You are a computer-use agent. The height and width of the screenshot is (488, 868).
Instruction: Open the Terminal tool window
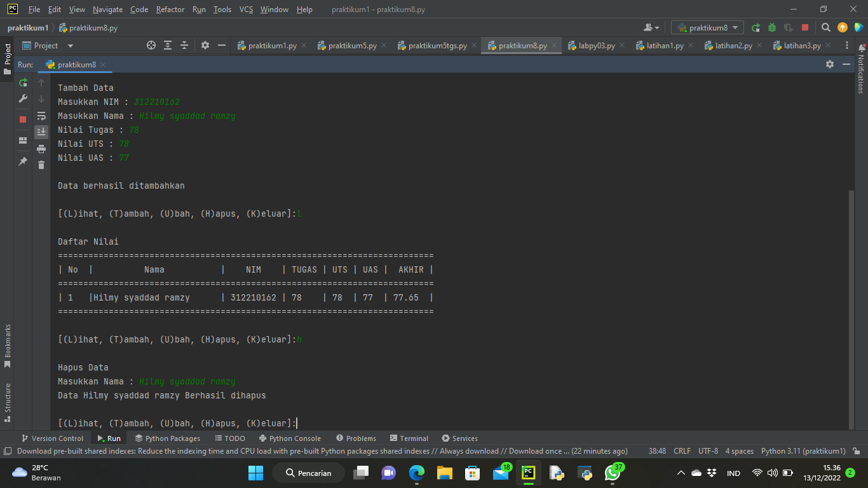(409, 438)
